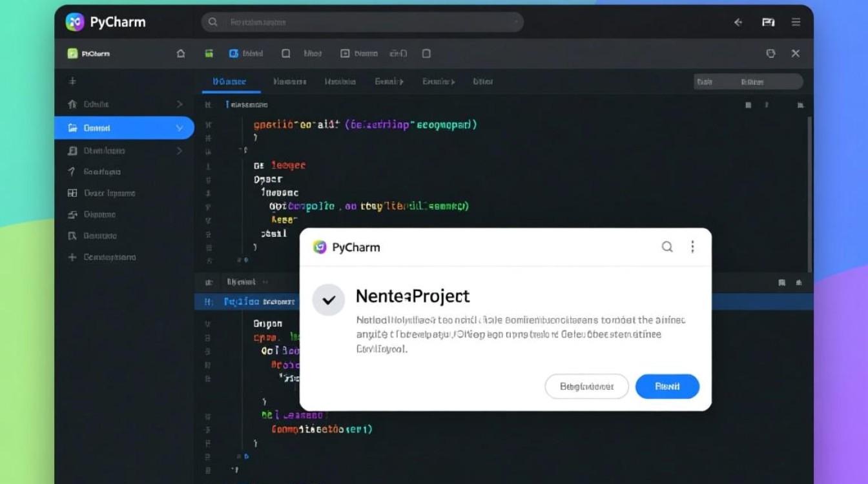Click the plus icon atop the sidebar

pos(72,81)
